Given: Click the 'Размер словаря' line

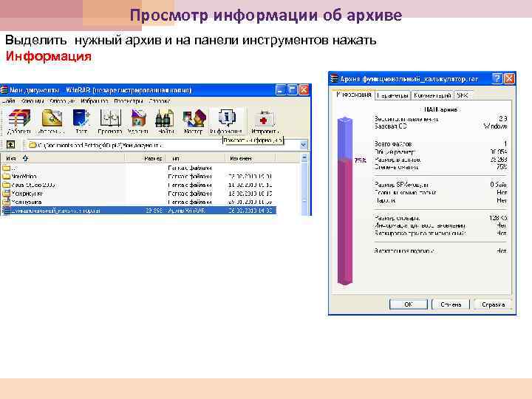Looking at the screenshot, I should tap(440, 218).
